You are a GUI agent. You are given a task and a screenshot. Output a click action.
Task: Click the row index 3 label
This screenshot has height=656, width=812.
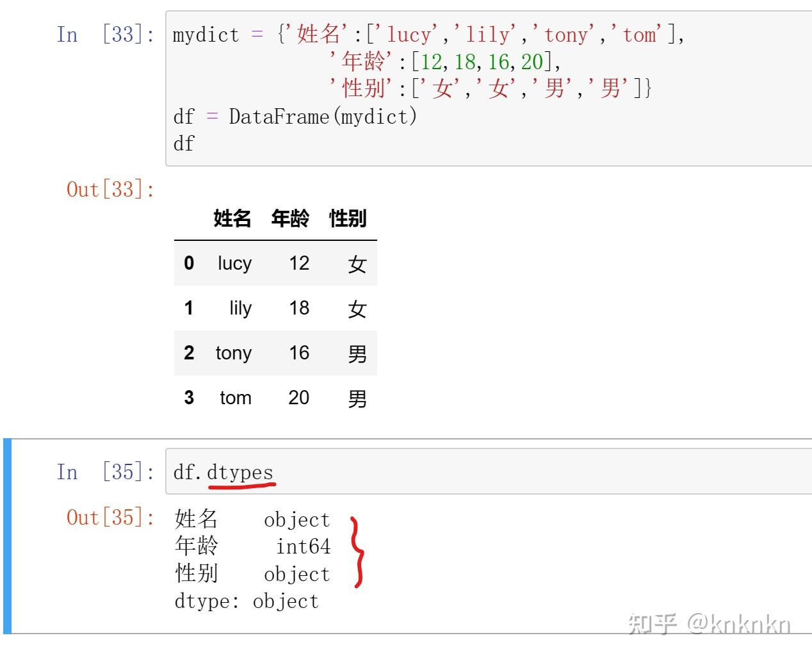point(189,398)
